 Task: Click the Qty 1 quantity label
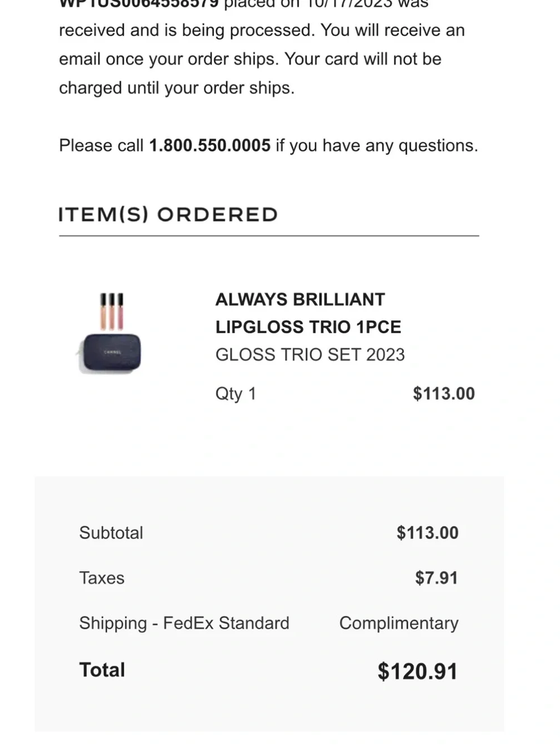point(236,394)
